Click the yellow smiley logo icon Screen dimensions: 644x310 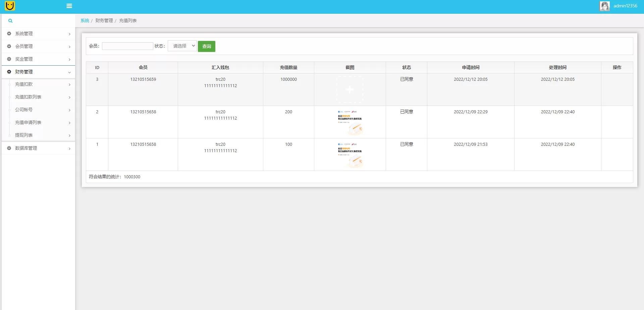pyautogui.click(x=10, y=6)
